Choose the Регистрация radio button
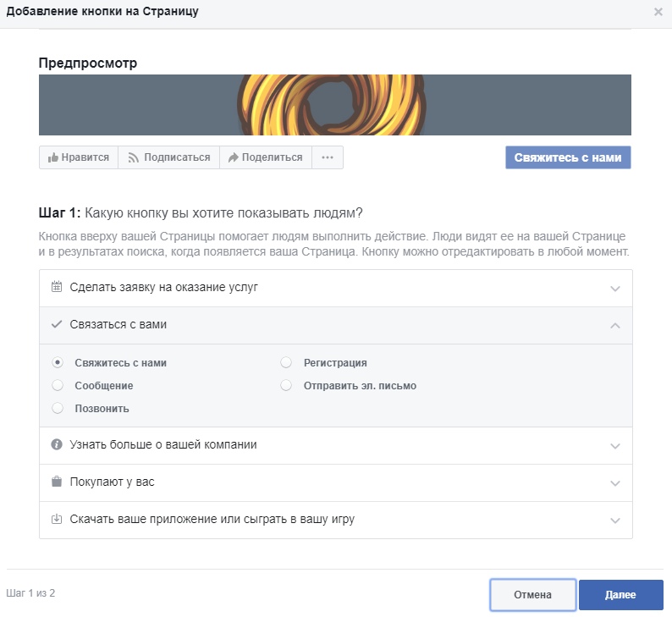672x617 pixels. click(286, 362)
